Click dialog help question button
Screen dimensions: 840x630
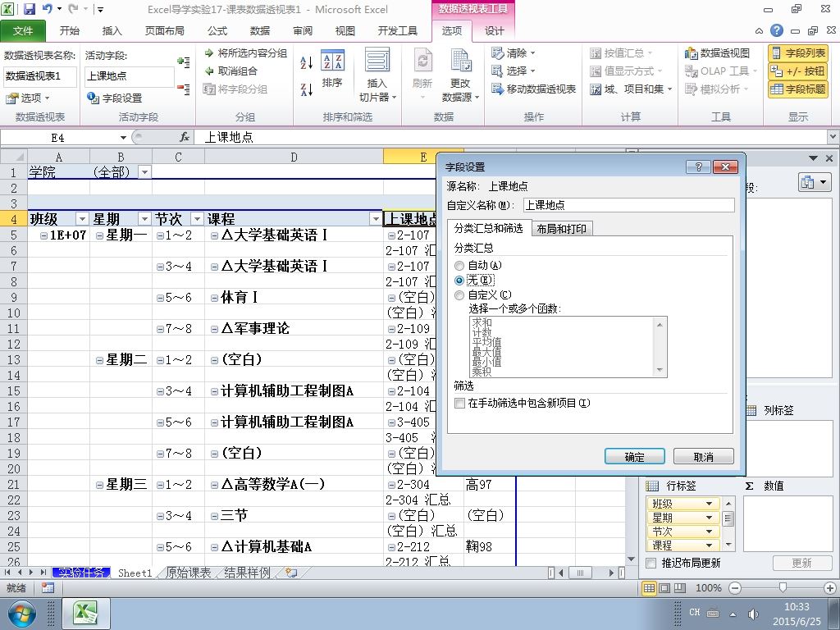698,167
